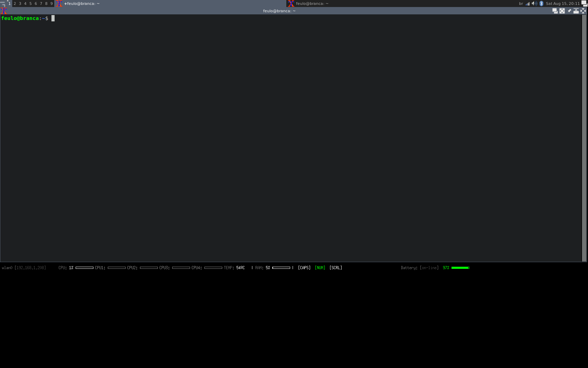The height and width of the screenshot is (368, 588).
Task: Click the green battery charge bar
Action: pyautogui.click(x=461, y=267)
